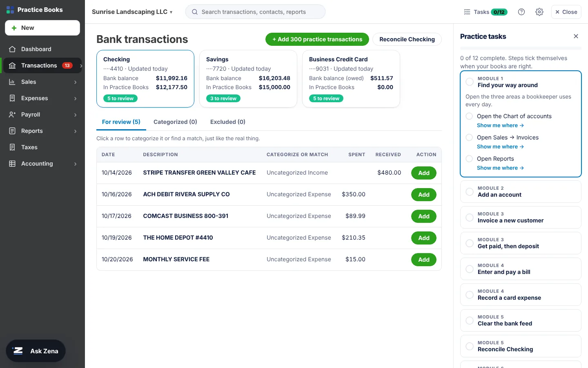
Task: Click the bar chart icon beside Sales
Action: click(x=12, y=82)
